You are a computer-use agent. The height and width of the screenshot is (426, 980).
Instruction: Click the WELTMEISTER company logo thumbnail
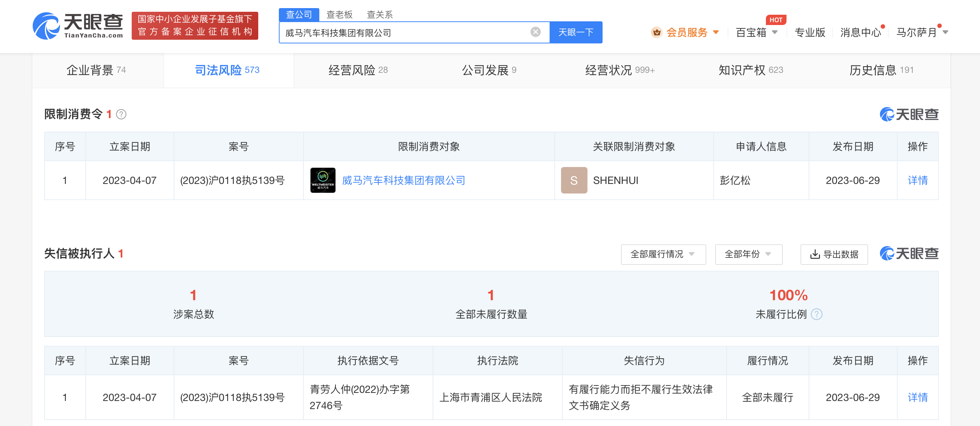[x=323, y=180]
